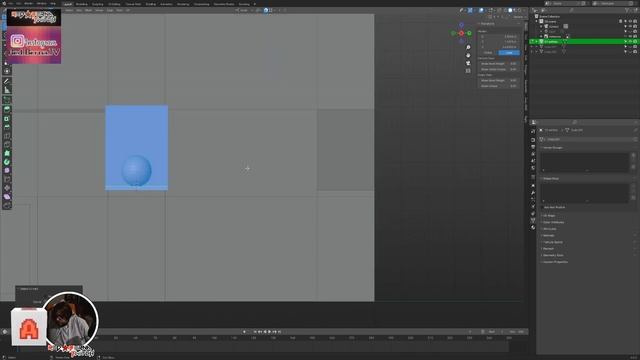Select the Annotate tool in left toolbar
Viewport: 640px width, 360px height.
point(7,81)
